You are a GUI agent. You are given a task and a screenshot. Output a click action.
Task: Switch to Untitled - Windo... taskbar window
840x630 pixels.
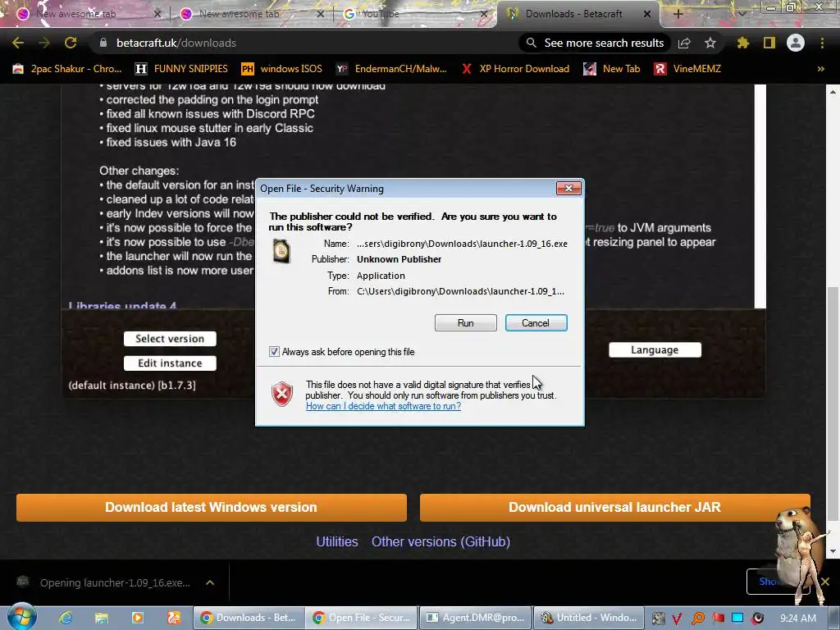pyautogui.click(x=589, y=618)
